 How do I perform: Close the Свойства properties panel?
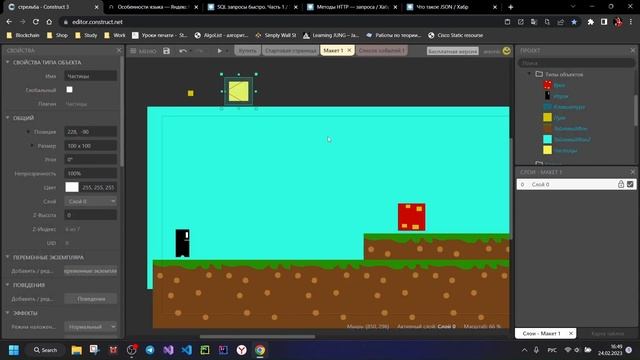pos(119,50)
